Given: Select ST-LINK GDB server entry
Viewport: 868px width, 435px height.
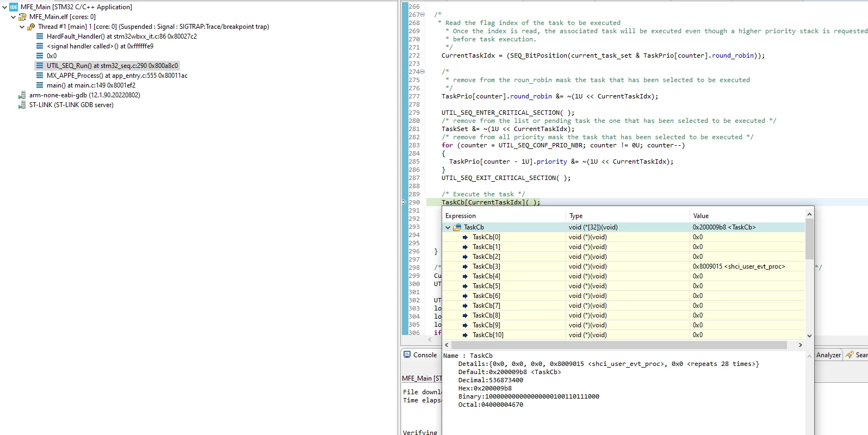Looking at the screenshot, I should pos(71,105).
